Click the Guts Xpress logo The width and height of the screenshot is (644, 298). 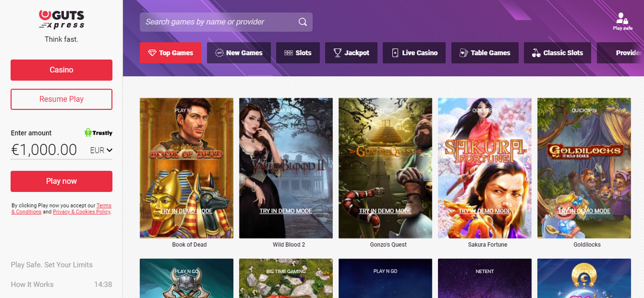[x=61, y=19]
